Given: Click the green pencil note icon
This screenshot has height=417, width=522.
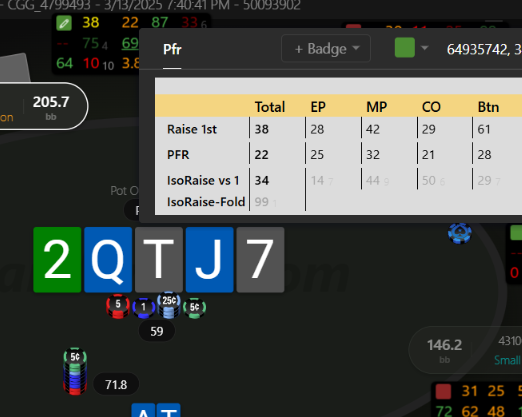Looking at the screenshot, I should tap(64, 23).
